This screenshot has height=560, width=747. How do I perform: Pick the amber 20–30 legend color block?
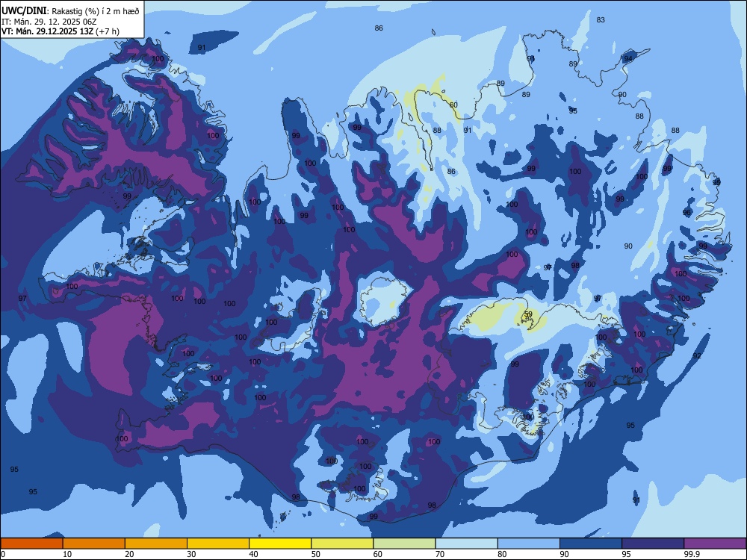156,544
